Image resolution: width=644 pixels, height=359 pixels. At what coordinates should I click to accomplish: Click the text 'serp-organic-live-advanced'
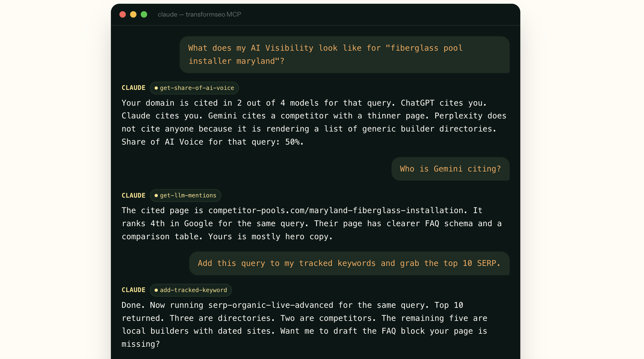[x=271, y=305]
